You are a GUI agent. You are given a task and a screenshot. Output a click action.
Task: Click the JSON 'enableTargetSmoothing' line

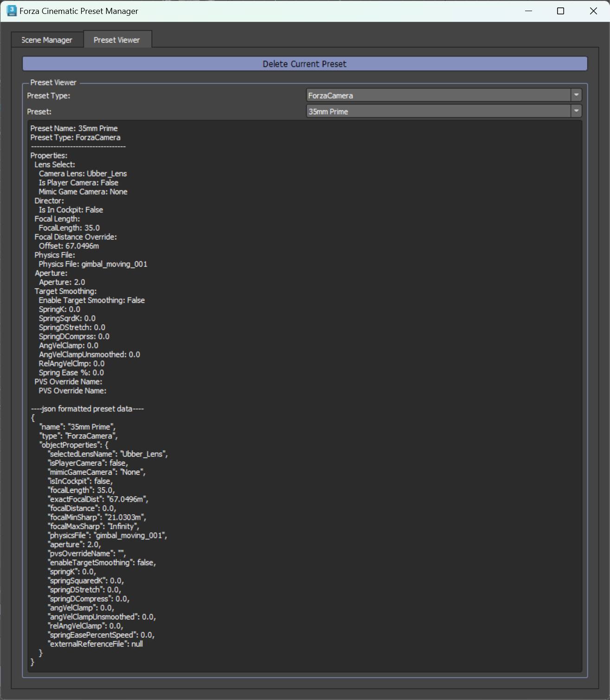pos(102,563)
